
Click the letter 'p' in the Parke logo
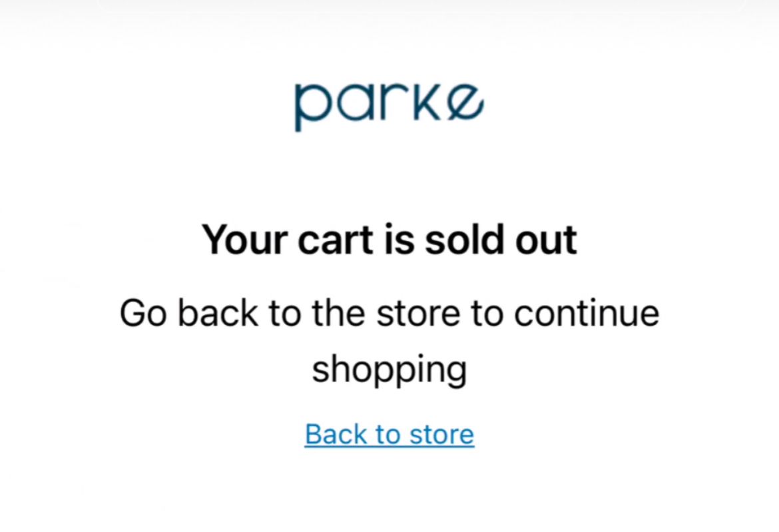tap(314, 107)
